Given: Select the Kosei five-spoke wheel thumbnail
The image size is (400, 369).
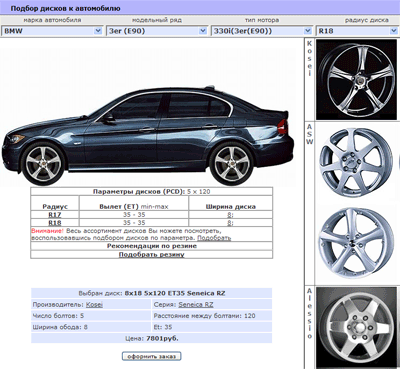Looking at the screenshot, I should tap(356, 79).
